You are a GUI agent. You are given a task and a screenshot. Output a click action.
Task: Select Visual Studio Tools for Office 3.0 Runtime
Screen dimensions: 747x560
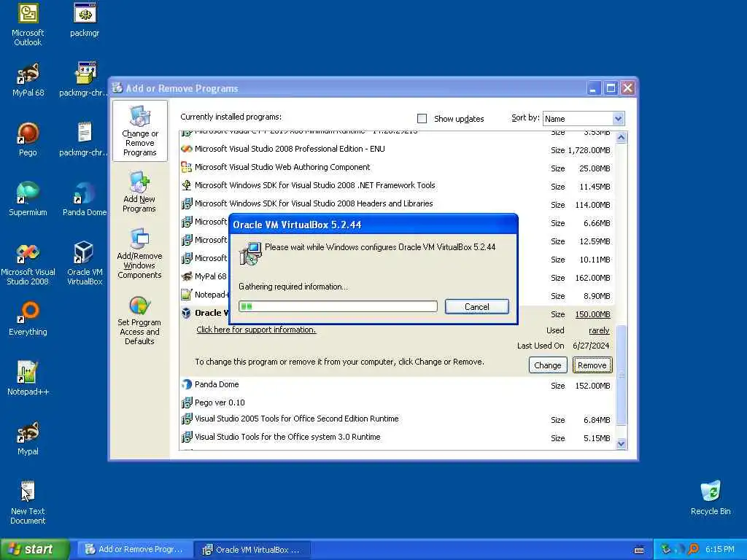coord(398,437)
